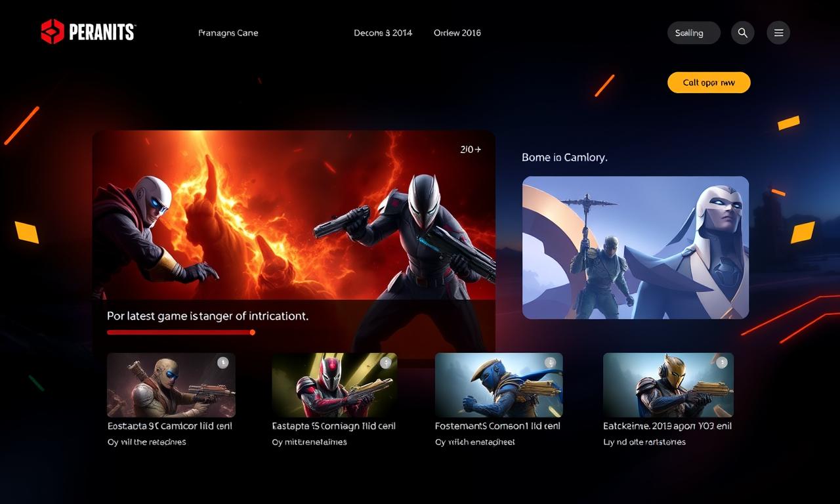Click the round badge on the red-armored character thumbnail
Screen dimensions: 840x504
click(385, 362)
